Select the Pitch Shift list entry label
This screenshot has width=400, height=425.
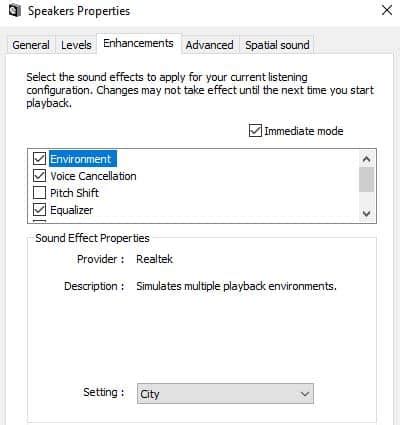tap(74, 193)
